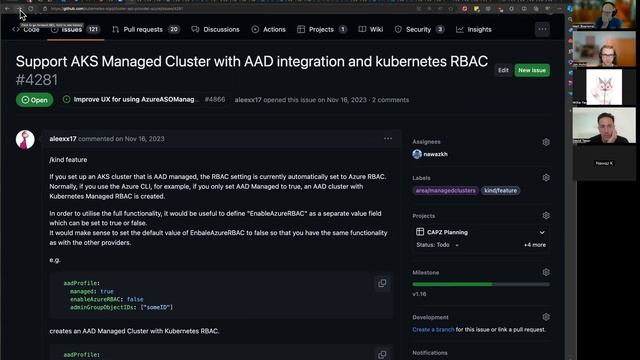Click the Milestone gear icon
Screen dimensions: 640x360
(x=546, y=272)
